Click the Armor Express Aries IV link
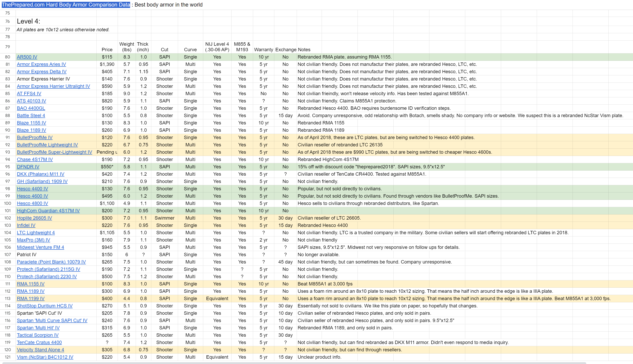The image size is (633, 364). click(41, 64)
